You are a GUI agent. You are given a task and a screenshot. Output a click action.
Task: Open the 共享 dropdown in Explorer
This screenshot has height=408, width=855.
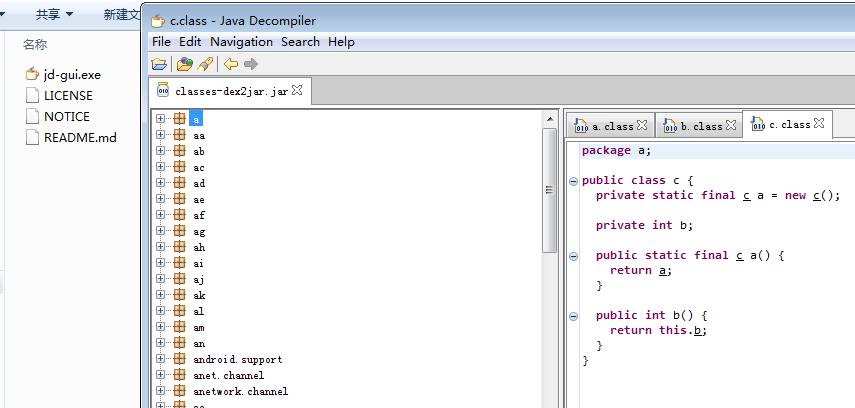tap(54, 15)
